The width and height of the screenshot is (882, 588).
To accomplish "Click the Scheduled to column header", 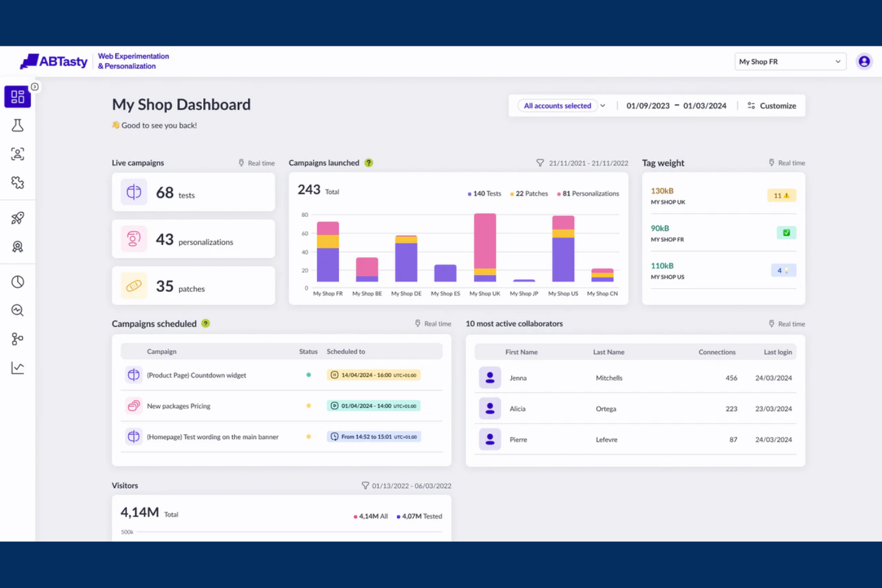I will tap(346, 351).
